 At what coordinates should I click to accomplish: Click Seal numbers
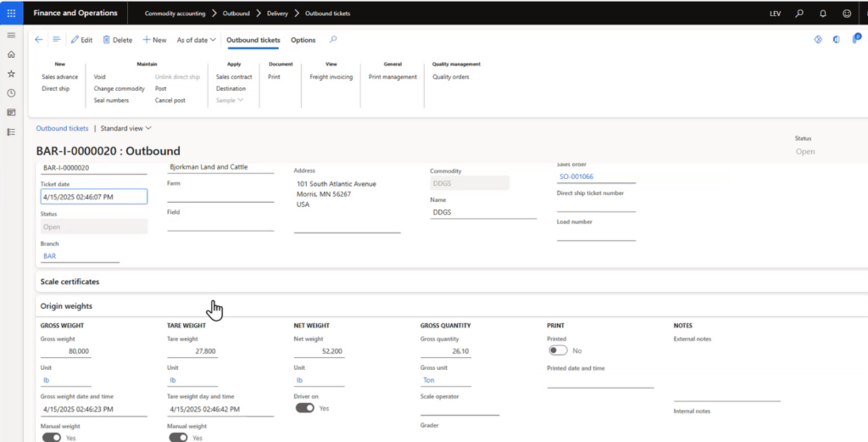click(111, 100)
